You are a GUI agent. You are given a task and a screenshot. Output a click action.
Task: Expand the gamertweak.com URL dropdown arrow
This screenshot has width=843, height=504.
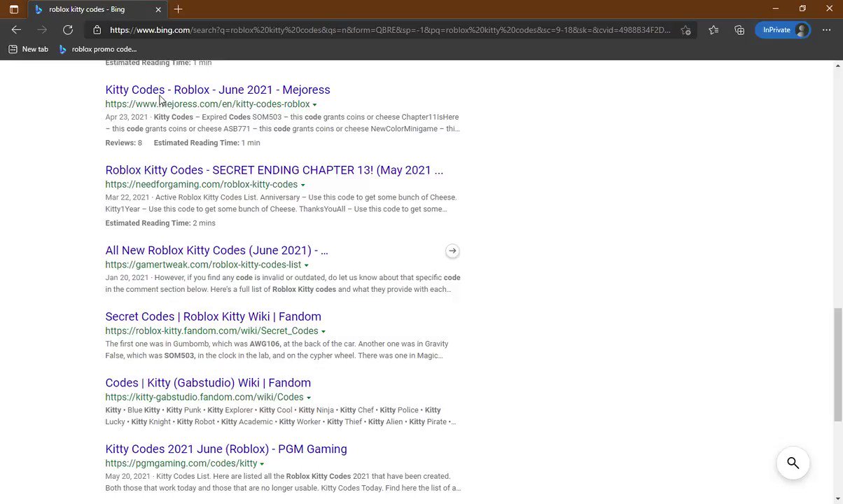[x=306, y=265]
